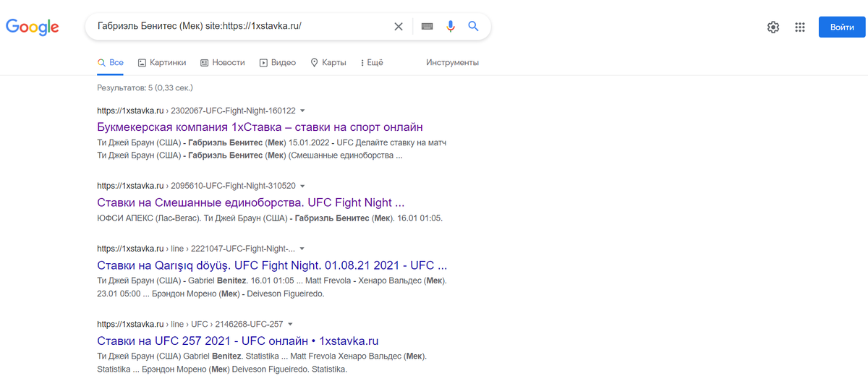
Task: Expand arrow next to 2146268-UFC-257 URL
Action: pyautogui.click(x=290, y=324)
